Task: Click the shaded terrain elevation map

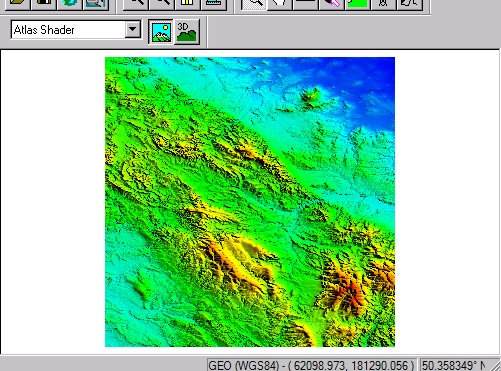Action: click(250, 202)
